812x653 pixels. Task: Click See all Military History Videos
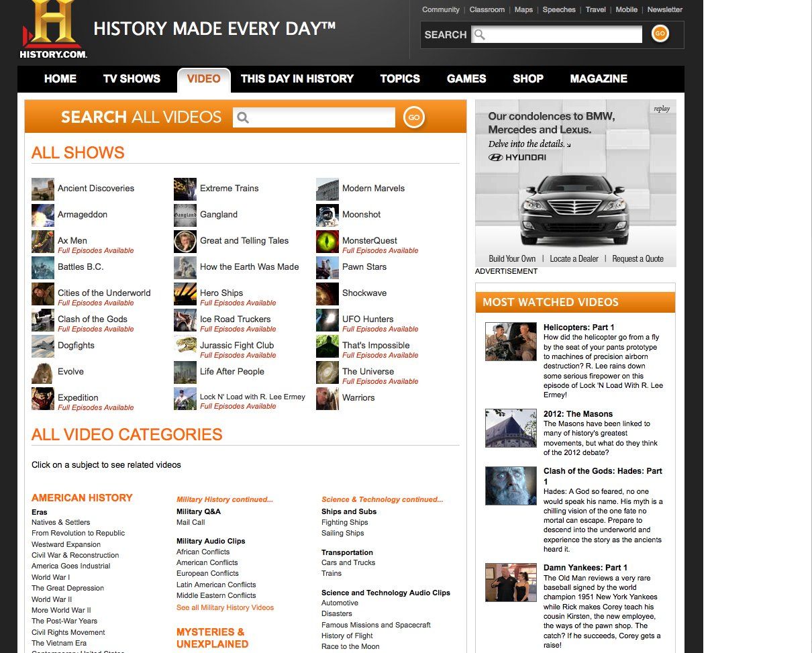coord(225,607)
